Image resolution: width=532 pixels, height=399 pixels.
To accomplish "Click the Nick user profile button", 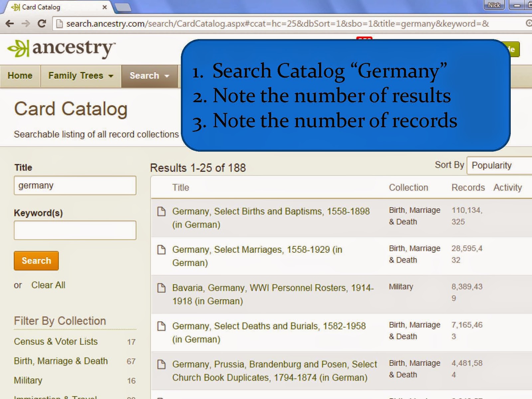I will pyautogui.click(x=494, y=5).
